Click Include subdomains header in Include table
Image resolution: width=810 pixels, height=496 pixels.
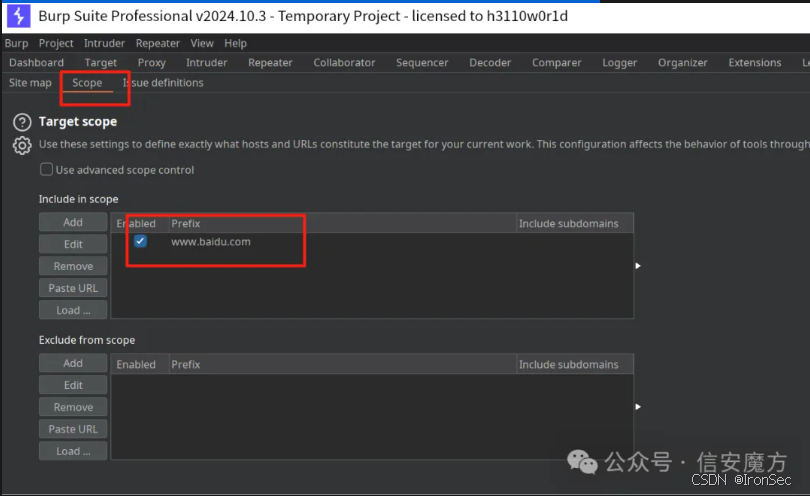574,224
